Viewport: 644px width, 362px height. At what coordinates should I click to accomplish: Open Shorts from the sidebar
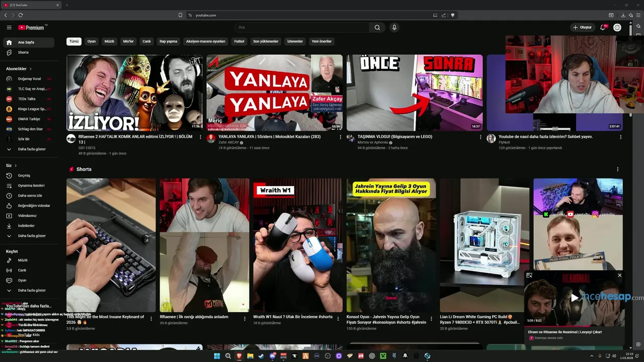(x=30, y=52)
